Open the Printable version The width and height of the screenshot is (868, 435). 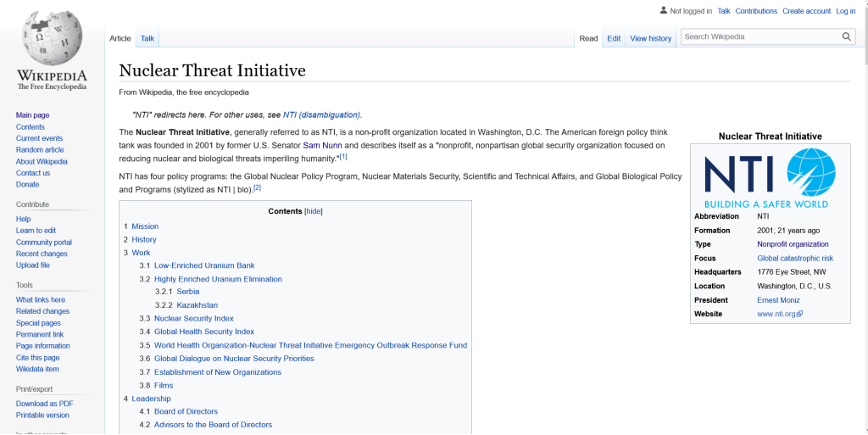point(42,415)
